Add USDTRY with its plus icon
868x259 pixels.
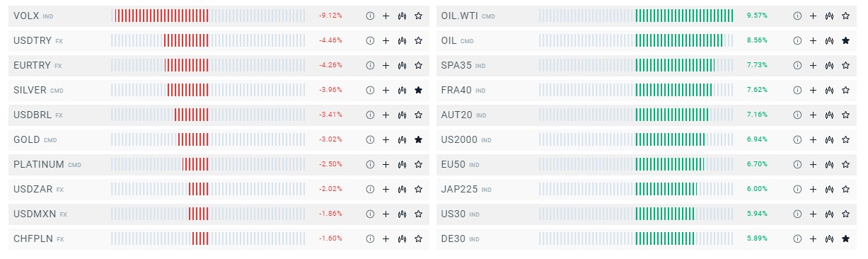coord(386,40)
